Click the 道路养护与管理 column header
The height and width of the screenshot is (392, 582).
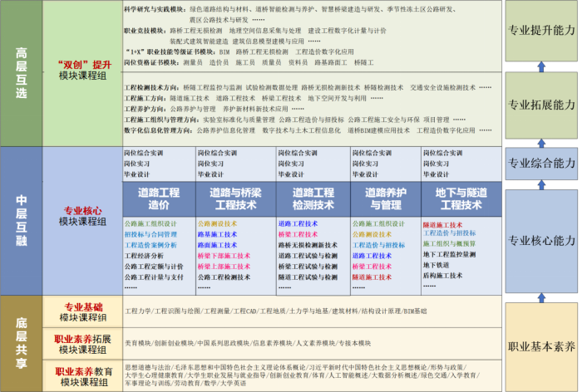(x=384, y=198)
